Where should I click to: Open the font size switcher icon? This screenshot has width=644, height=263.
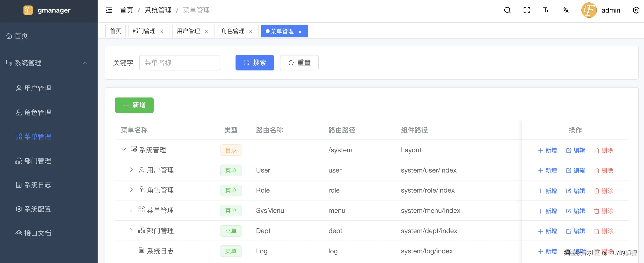click(x=546, y=10)
